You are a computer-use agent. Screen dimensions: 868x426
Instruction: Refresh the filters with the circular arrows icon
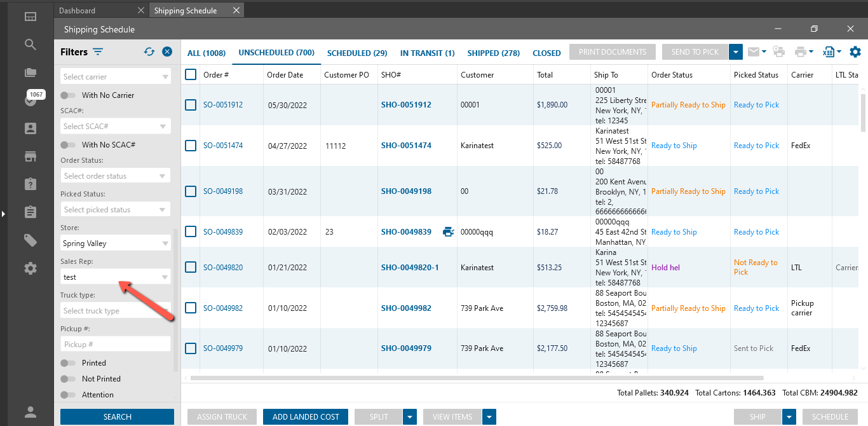coord(149,52)
